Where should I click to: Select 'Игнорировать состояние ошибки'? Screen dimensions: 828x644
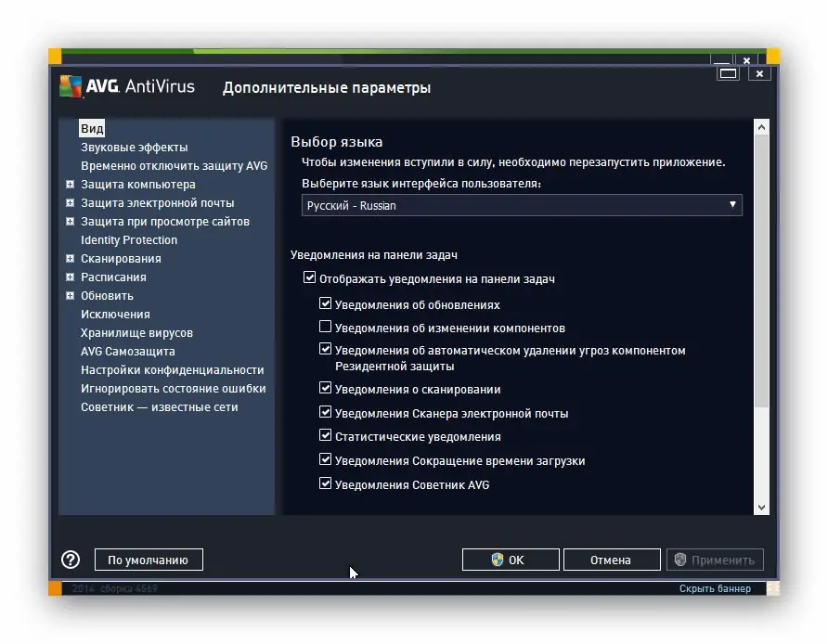click(x=174, y=389)
